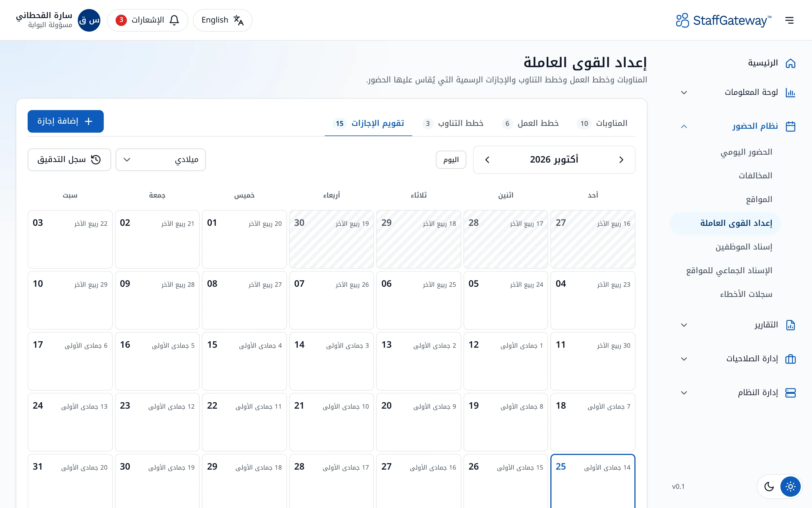
Task: Select calendar day 01 cell
Action: [244, 240]
